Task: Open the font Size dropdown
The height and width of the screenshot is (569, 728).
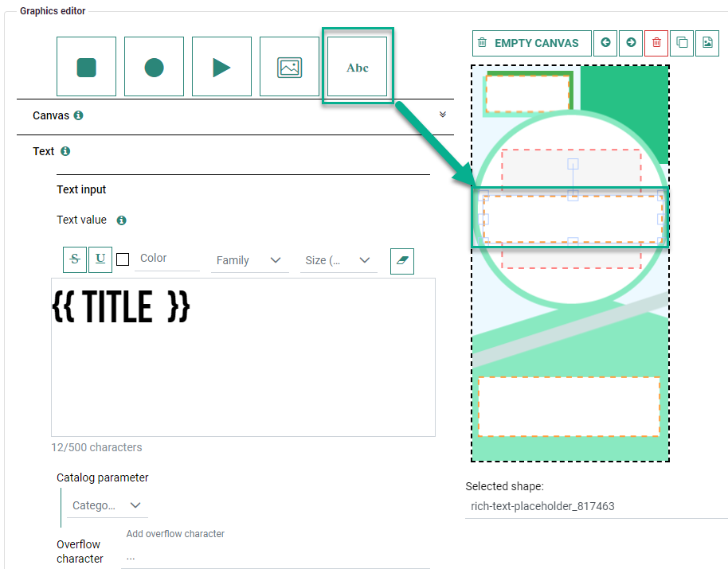Action: click(339, 260)
